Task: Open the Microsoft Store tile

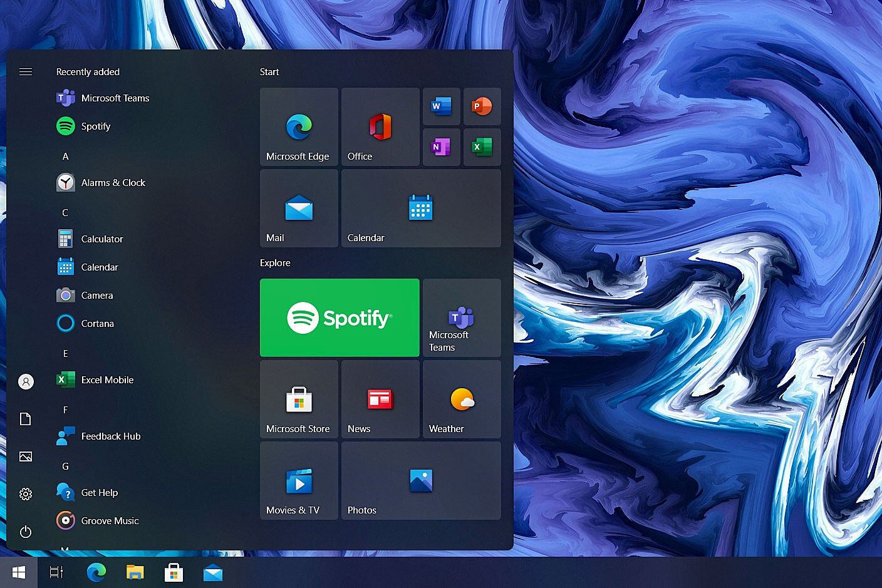Action: 299,399
